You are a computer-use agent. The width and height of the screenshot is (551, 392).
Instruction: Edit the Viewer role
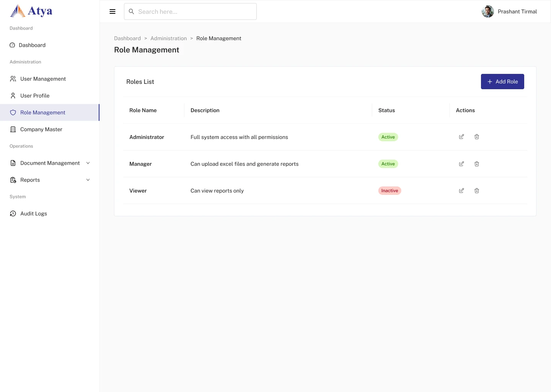click(461, 191)
